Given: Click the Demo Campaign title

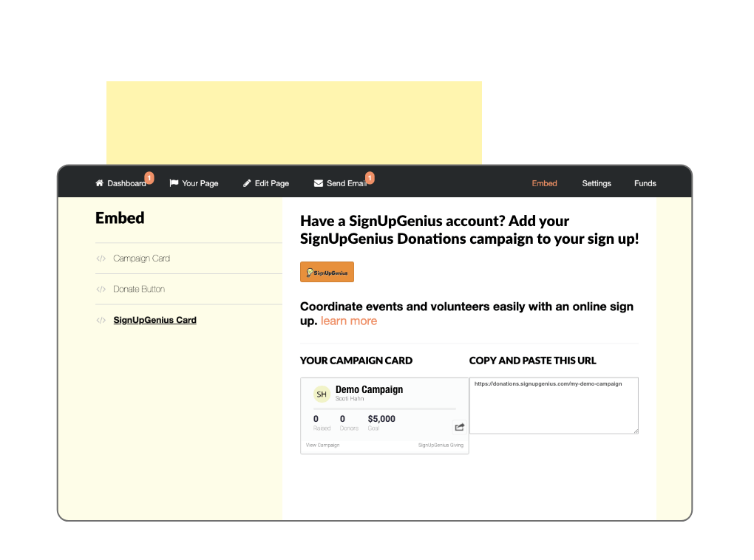Looking at the screenshot, I should coord(370,389).
